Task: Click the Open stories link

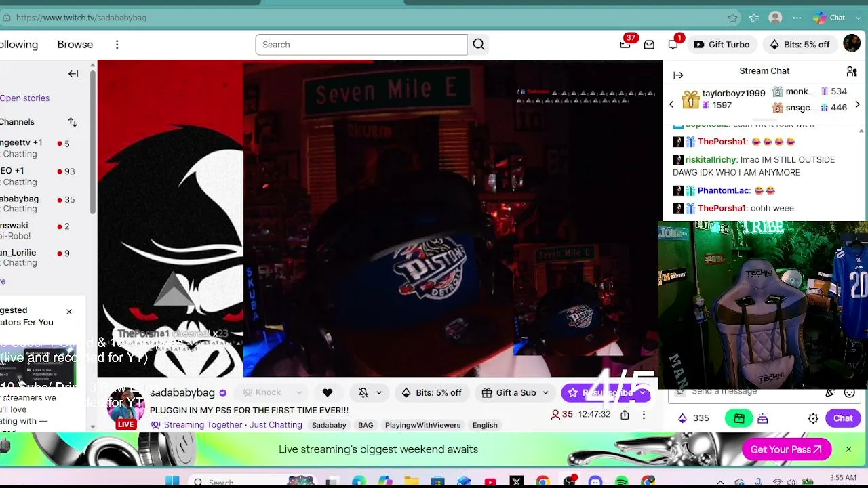Action: [24, 98]
